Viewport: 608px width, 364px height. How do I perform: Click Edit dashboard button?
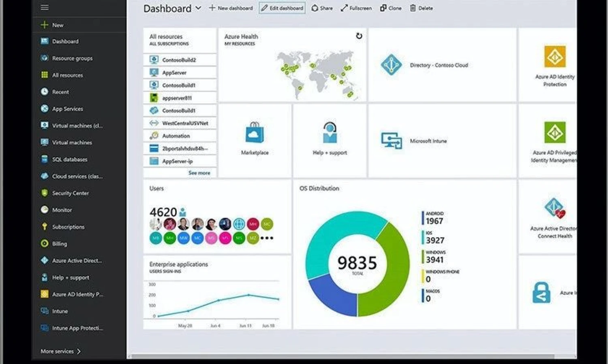coord(282,8)
